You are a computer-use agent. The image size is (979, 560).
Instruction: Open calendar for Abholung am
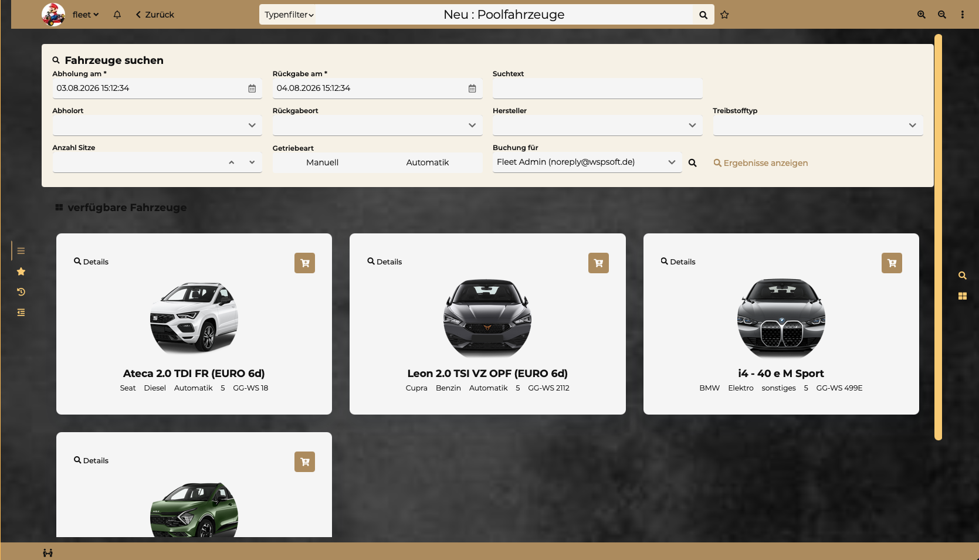(x=252, y=89)
